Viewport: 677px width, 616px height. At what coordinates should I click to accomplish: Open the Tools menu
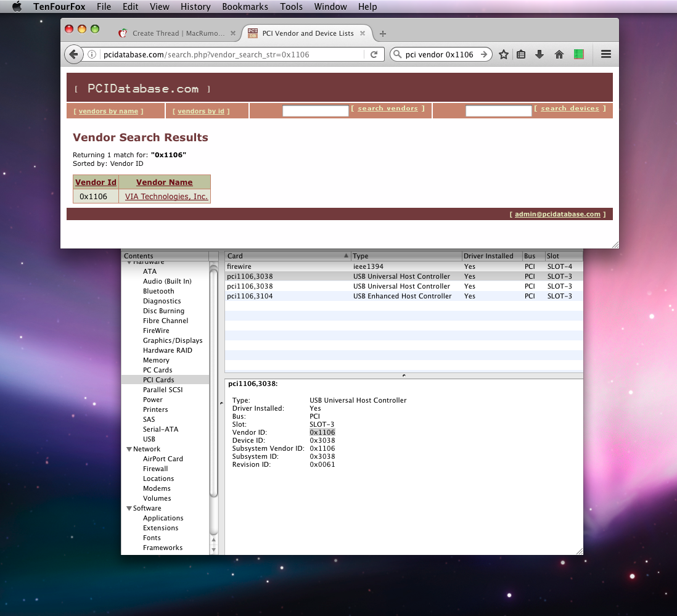tap(291, 7)
